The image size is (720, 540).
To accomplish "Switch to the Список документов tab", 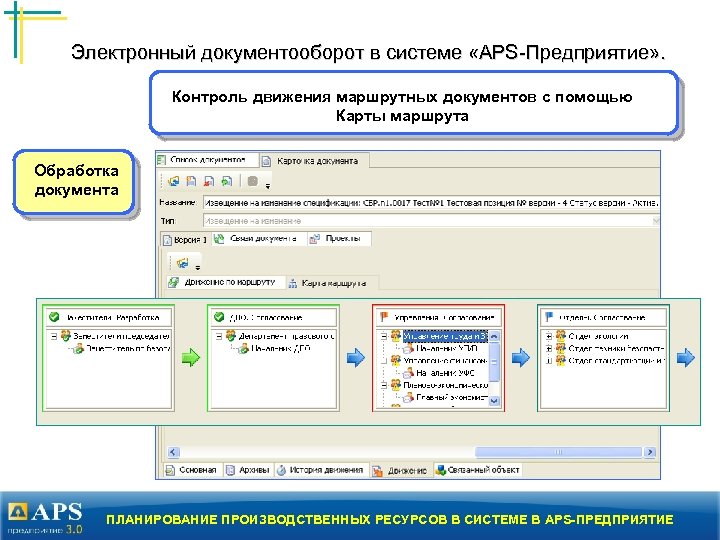I will (207, 160).
